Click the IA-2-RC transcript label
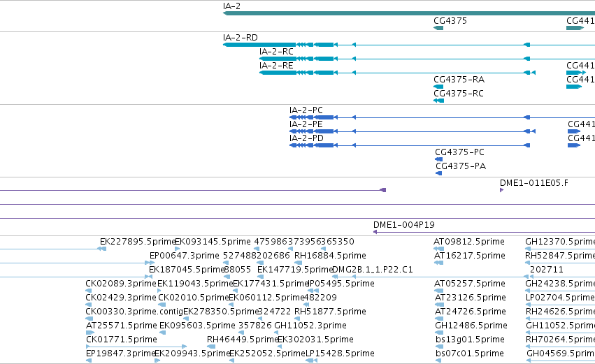 (276, 52)
